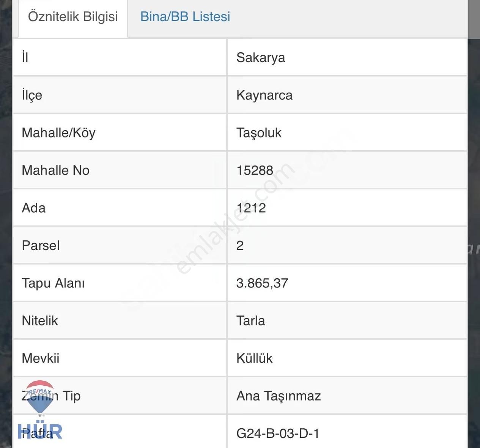Select the Ada number 1212
Viewport: 480px width, 448px height.
click(252, 208)
